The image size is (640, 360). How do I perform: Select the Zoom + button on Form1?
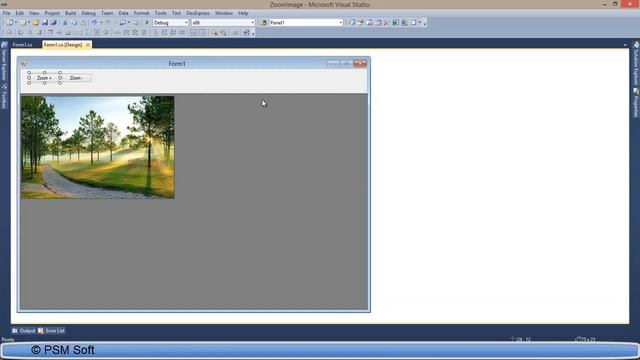coord(44,78)
